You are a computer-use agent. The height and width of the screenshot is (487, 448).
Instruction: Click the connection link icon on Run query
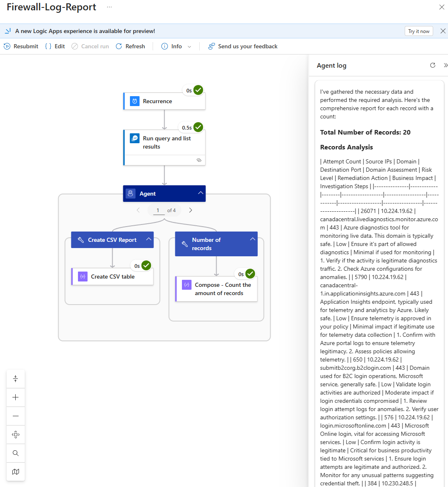(199, 160)
